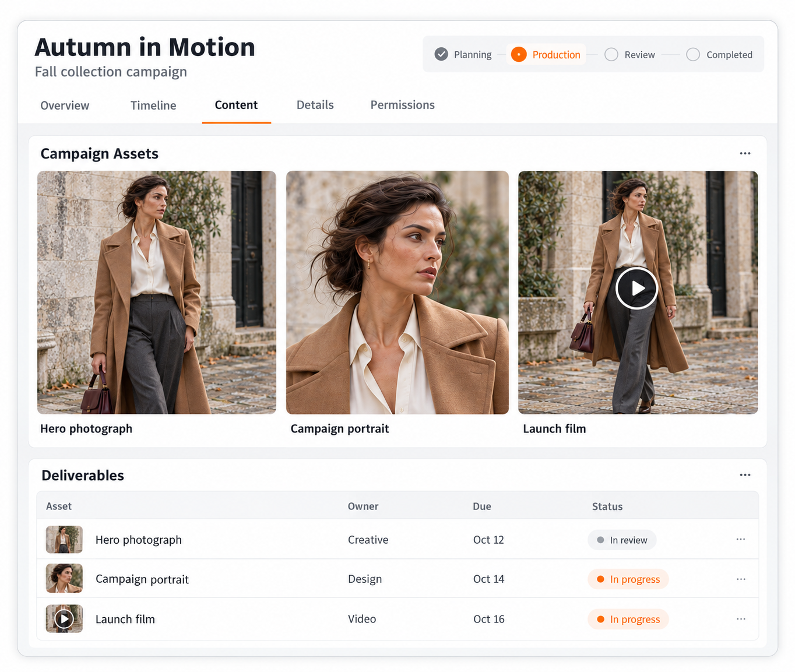Open the Permissions tab
The height and width of the screenshot is (672, 795).
tap(402, 105)
